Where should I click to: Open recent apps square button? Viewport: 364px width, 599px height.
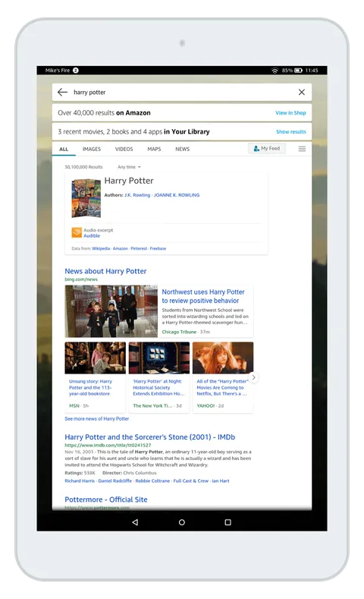coord(227,522)
